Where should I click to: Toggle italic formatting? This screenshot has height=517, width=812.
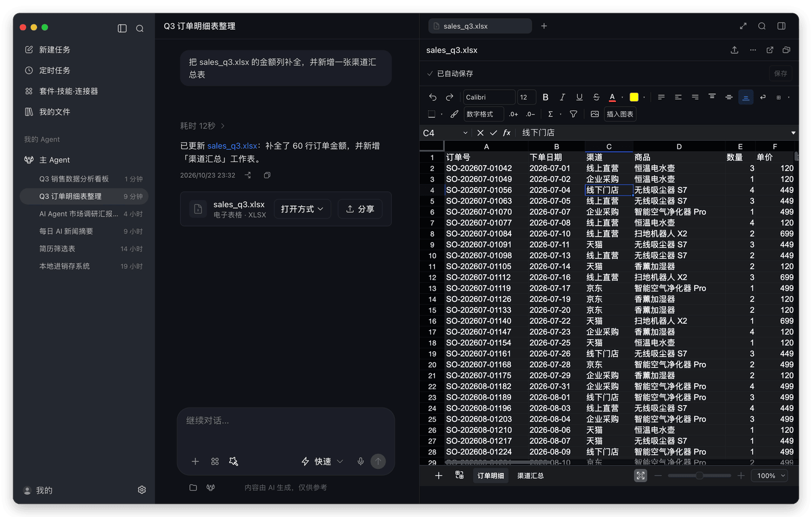(x=562, y=97)
